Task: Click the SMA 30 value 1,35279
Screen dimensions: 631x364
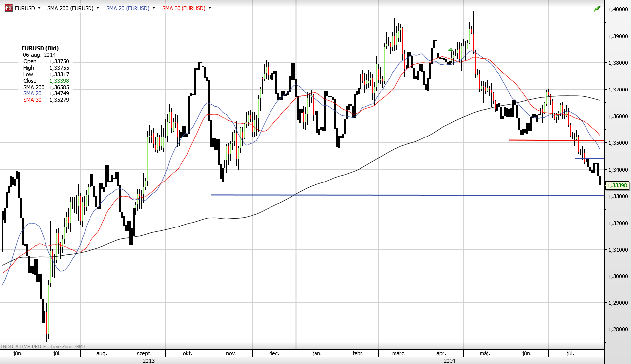Action: (x=58, y=100)
